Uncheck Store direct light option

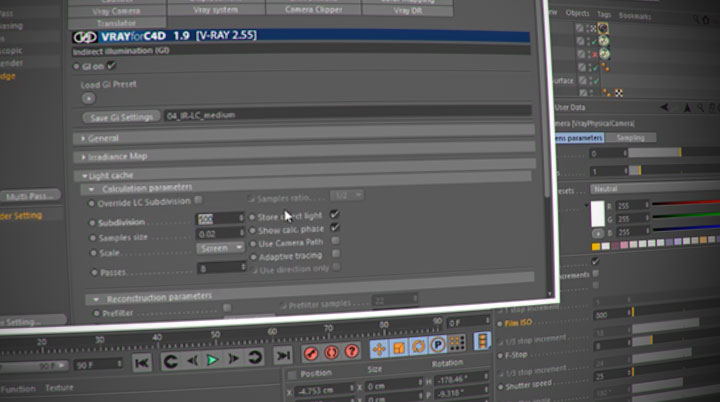click(334, 214)
